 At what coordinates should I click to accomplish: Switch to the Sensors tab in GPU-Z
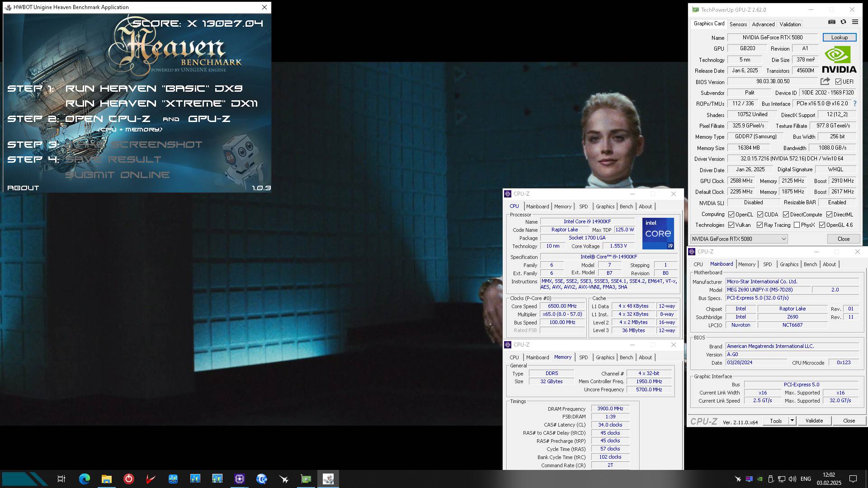(738, 24)
